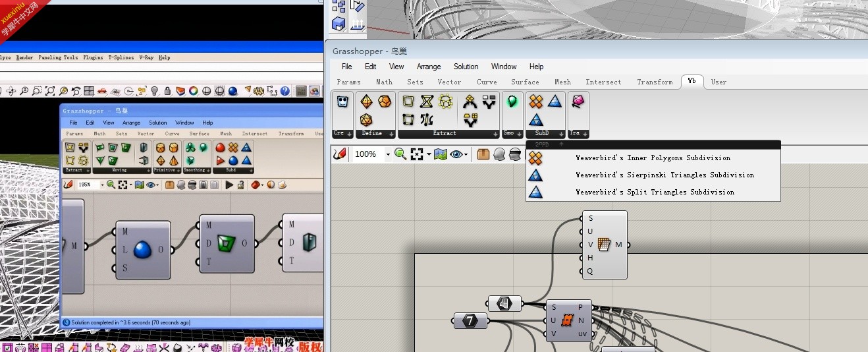Screen dimensions: 868x352
Task: Choose Weaverbird's Sierpinski Triangles Subdivision entry
Action: (653, 175)
